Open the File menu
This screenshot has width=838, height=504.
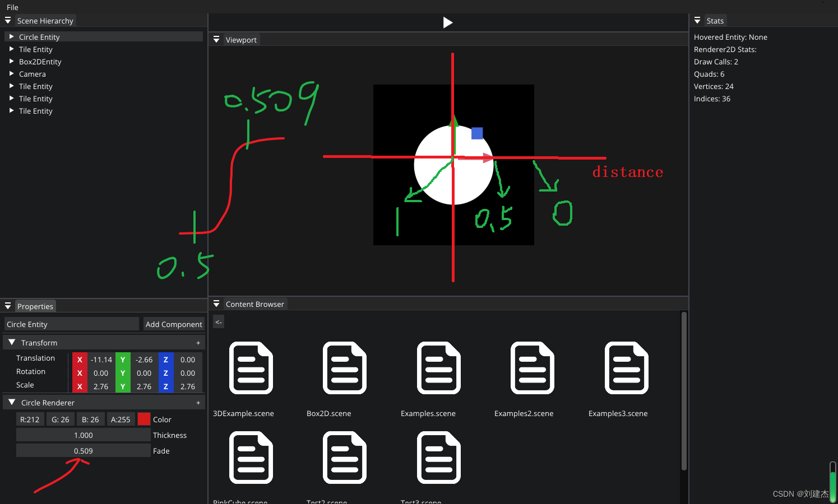click(x=12, y=7)
